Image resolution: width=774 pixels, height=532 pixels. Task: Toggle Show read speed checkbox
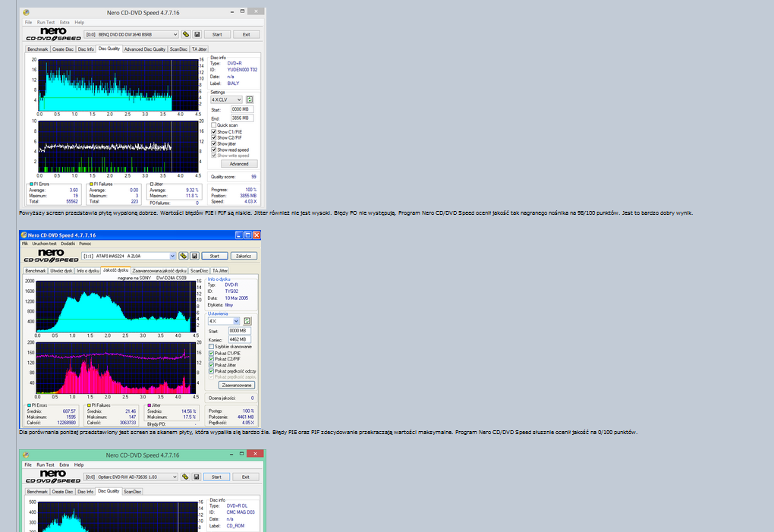[x=214, y=150]
